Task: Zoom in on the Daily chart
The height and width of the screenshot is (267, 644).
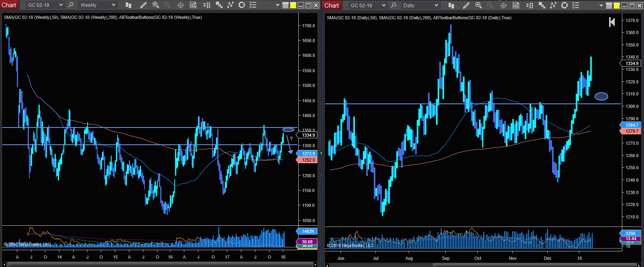Action: click(x=479, y=5)
